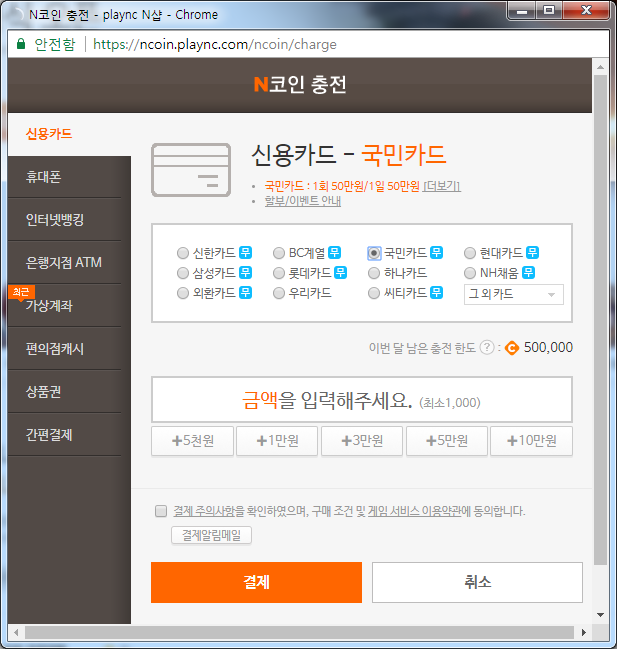Image resolution: width=617 pixels, height=649 pixels.
Task: Select the 삼성카드 radio button
Action: pyautogui.click(x=182, y=273)
